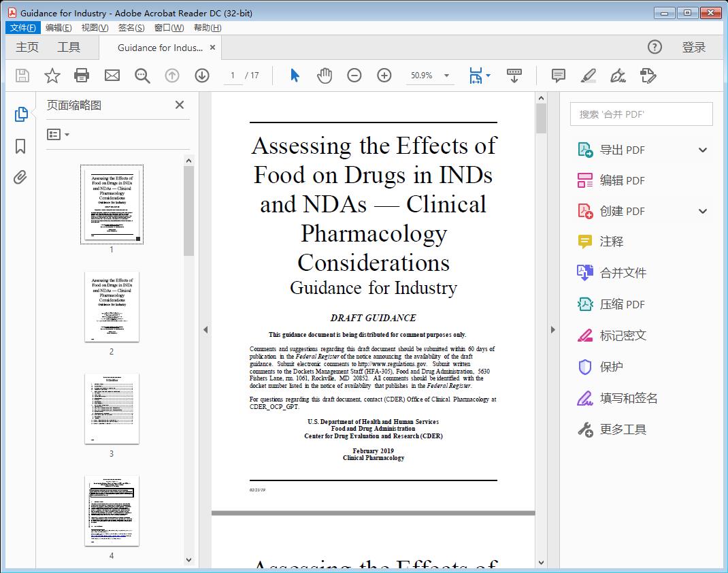Open the thumbnail options menu in 页面缩略图 panel

coord(56,134)
